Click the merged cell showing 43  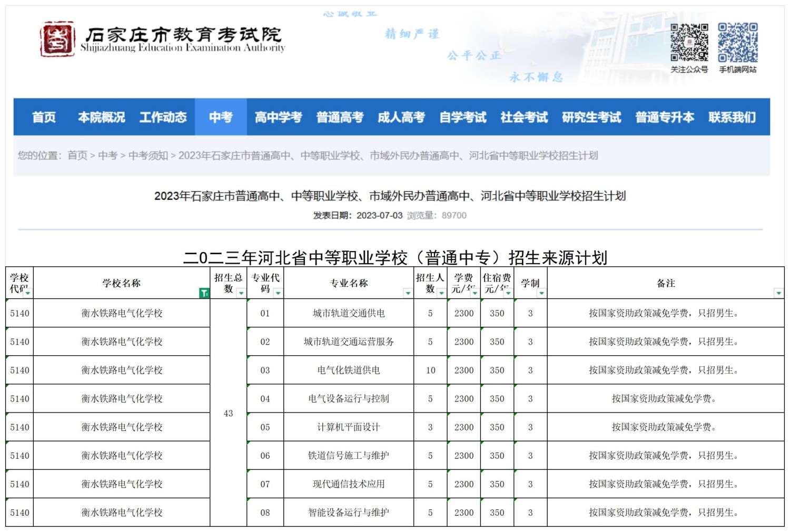tap(228, 413)
